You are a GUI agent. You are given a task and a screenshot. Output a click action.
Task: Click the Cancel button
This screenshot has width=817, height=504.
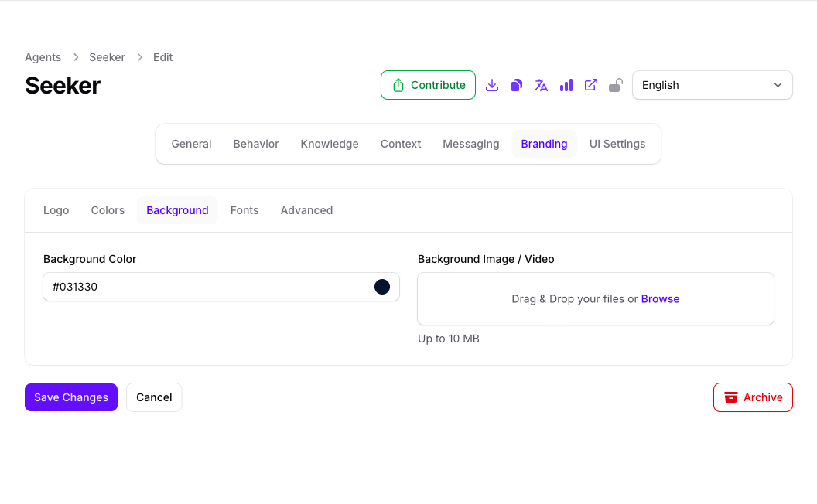coord(154,397)
